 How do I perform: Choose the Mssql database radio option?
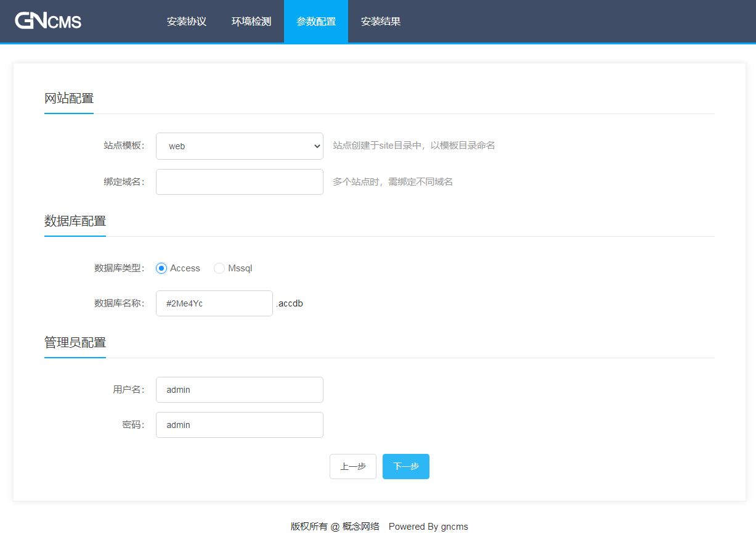tap(219, 268)
